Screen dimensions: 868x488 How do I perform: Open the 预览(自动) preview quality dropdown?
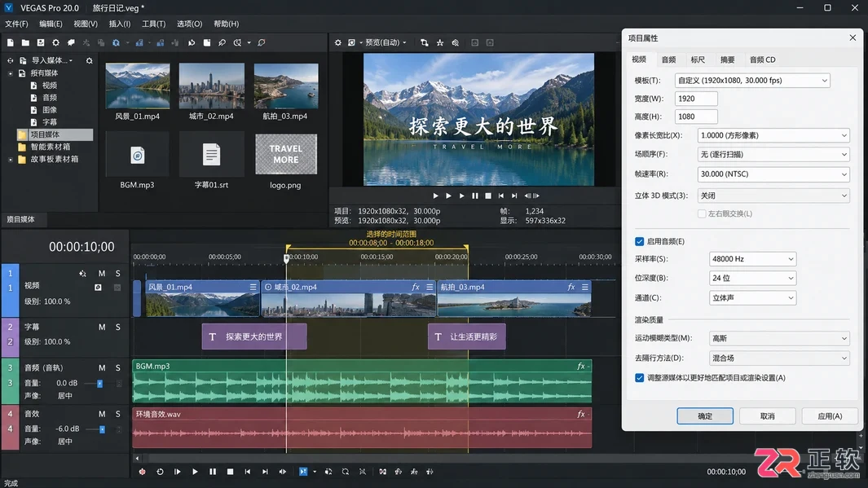point(386,42)
